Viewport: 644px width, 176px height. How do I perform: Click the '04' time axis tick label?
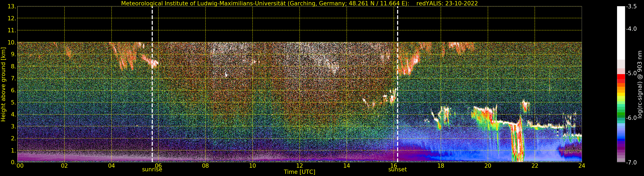(111, 166)
